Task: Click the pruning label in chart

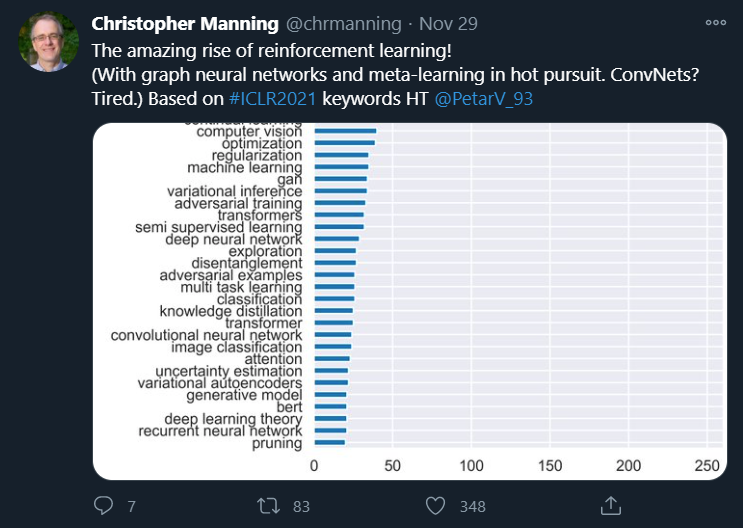Action: tap(277, 443)
